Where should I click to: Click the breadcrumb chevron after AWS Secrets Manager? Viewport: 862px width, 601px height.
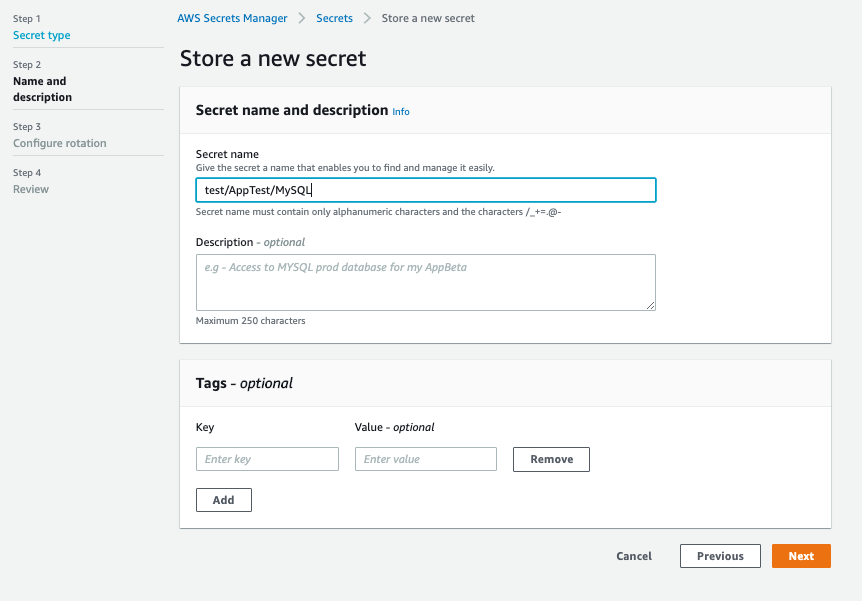point(302,18)
